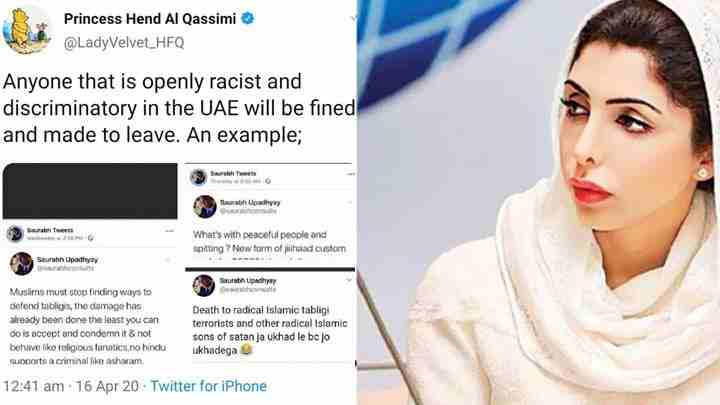Click the Saurabh Tweets avatar in upper-right screenshot

coord(198,177)
